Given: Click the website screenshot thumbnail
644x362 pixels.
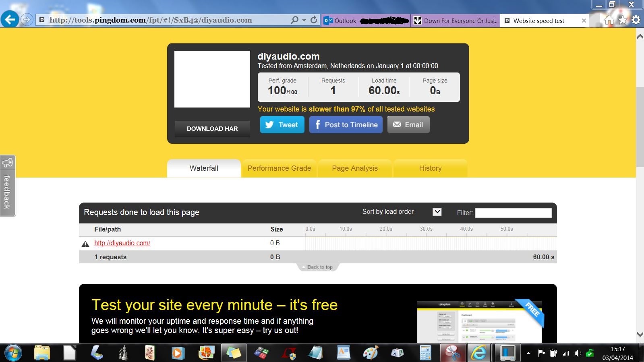Looking at the screenshot, I should pyautogui.click(x=212, y=79).
